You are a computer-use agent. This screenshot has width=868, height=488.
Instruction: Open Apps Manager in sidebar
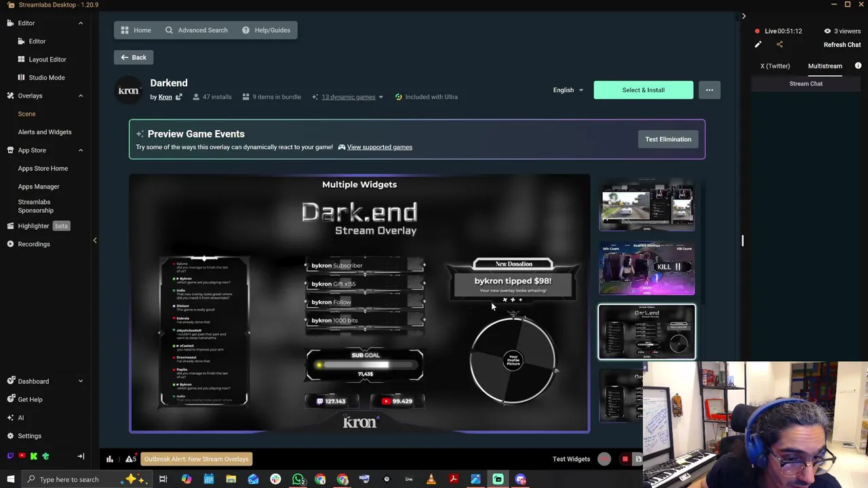pyautogui.click(x=39, y=186)
